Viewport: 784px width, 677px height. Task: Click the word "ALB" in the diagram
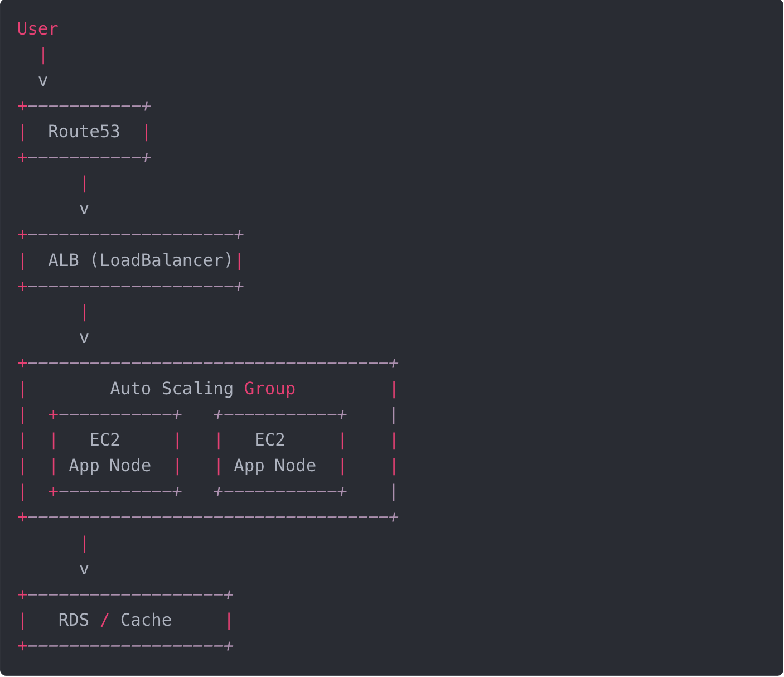point(64,260)
